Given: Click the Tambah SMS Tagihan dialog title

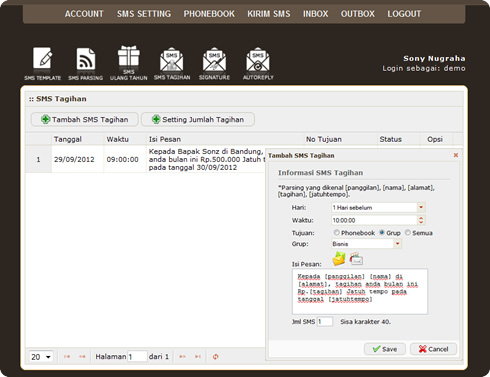Looking at the screenshot, I should (301, 155).
